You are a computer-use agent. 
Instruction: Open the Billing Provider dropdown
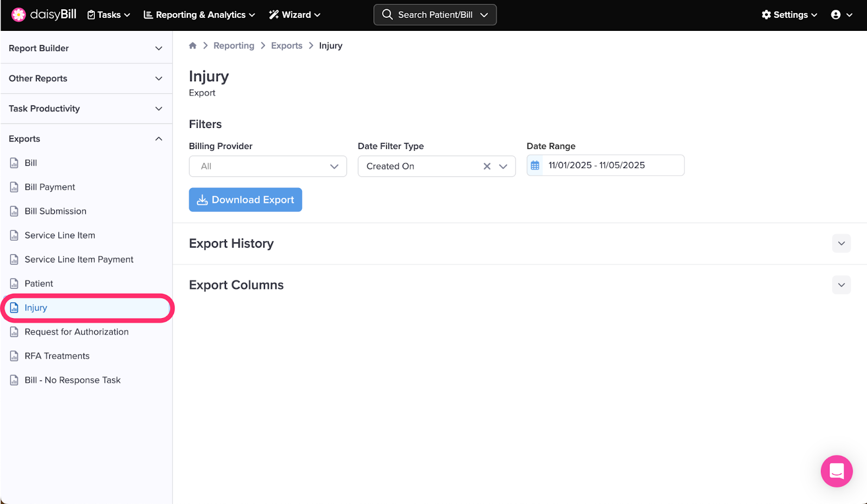(x=268, y=166)
